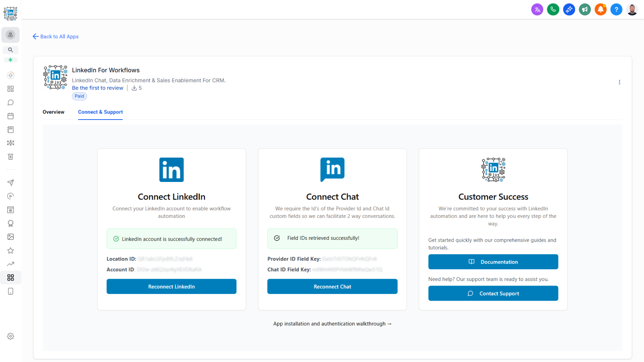Image resolution: width=644 pixels, height=362 pixels.
Task: Select the Connect & Support tab
Action: pos(100,112)
